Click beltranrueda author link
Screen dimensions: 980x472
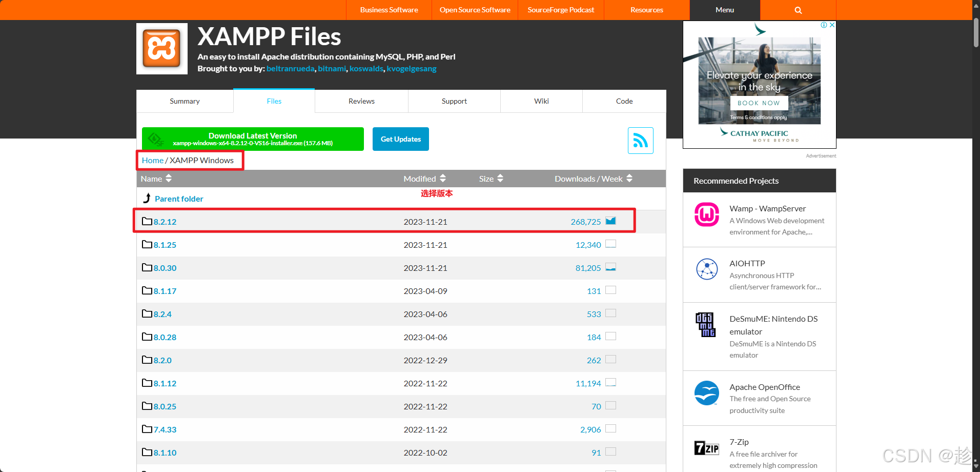click(290, 68)
